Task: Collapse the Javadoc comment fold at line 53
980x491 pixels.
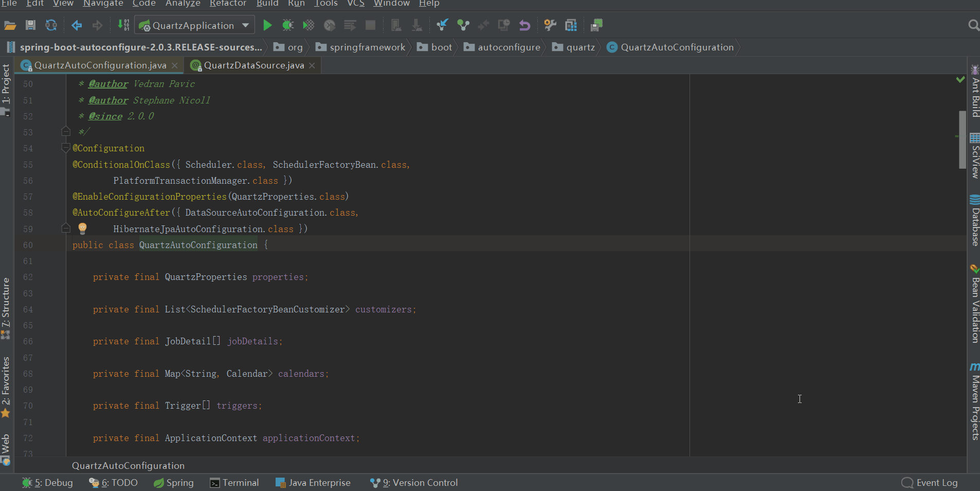Action: point(65,132)
